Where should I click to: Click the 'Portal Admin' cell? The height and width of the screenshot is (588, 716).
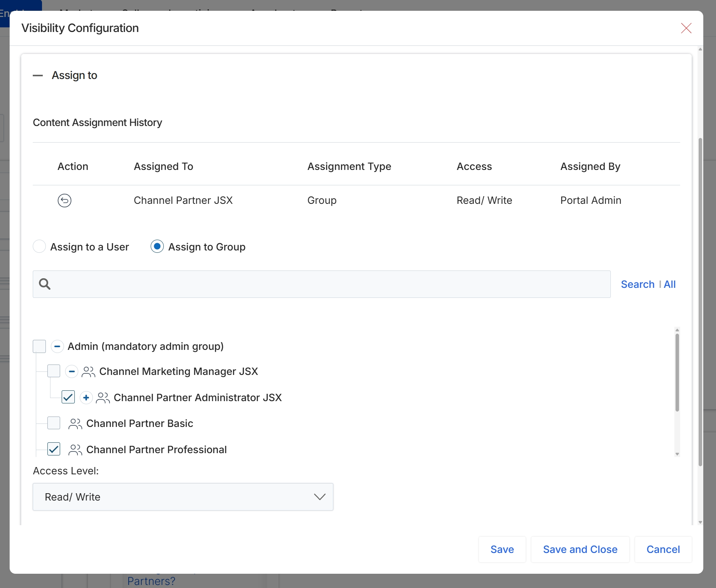coord(591,200)
